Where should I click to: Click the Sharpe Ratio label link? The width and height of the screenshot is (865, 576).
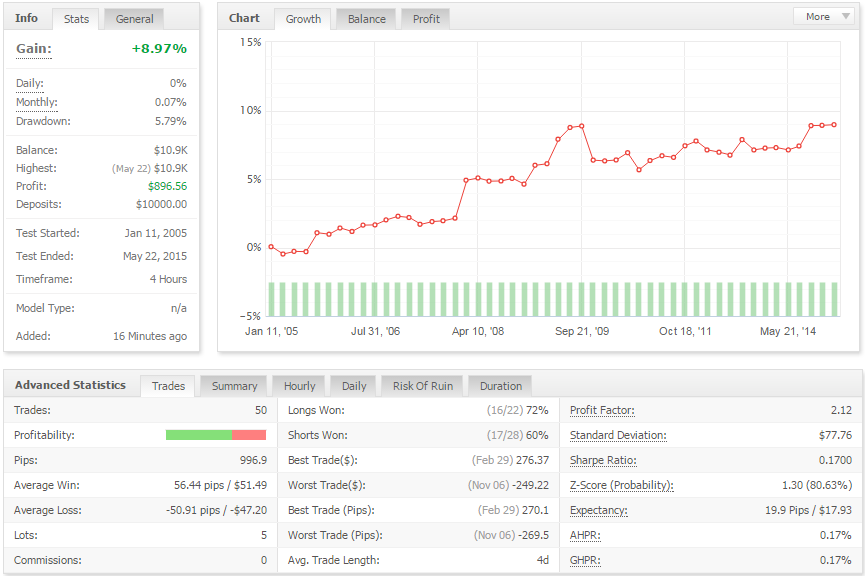click(603, 461)
